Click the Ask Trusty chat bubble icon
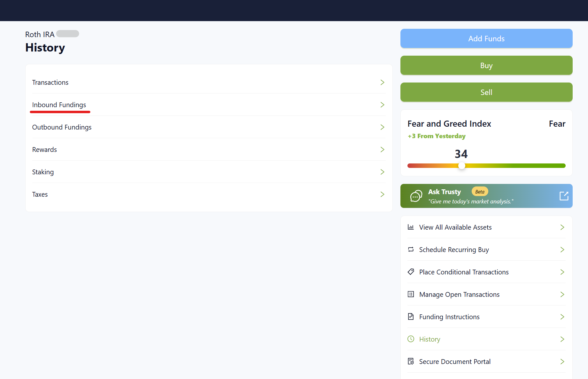 click(416, 196)
